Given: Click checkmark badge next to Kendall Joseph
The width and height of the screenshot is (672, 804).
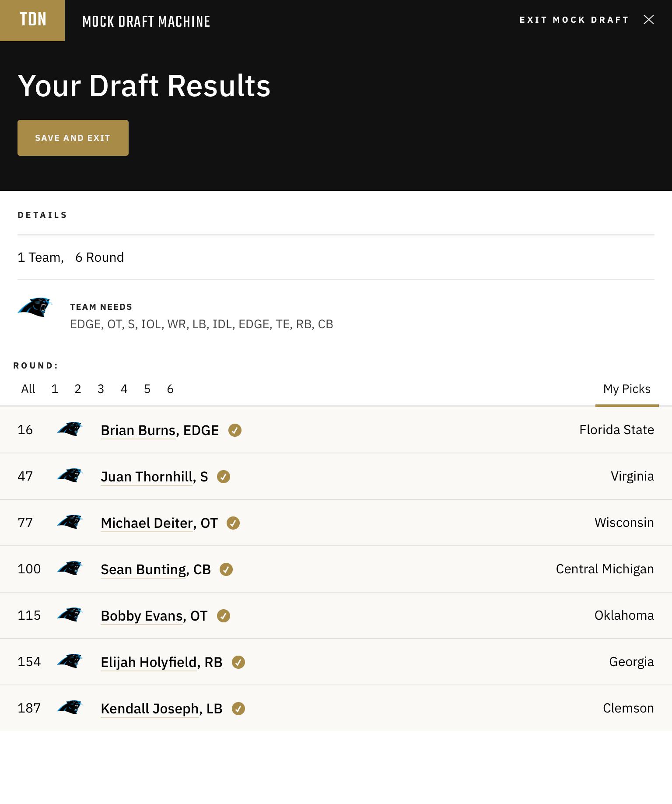Looking at the screenshot, I should 238,709.
